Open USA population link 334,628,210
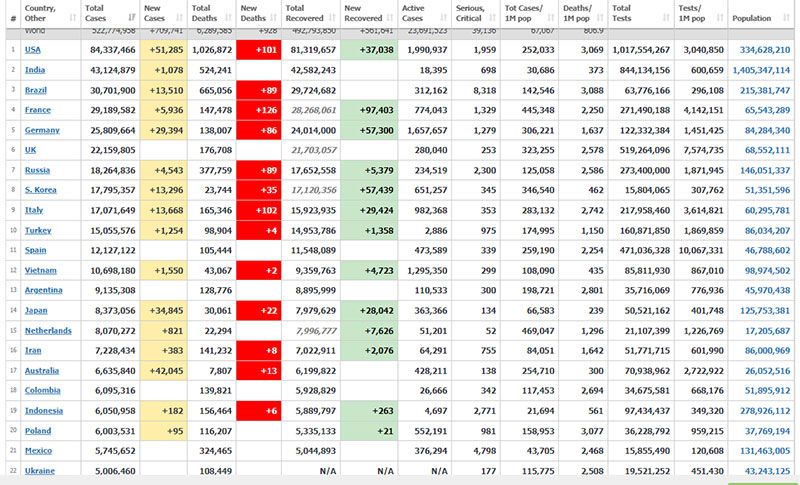This screenshot has width=800, height=485. pyautogui.click(x=765, y=50)
